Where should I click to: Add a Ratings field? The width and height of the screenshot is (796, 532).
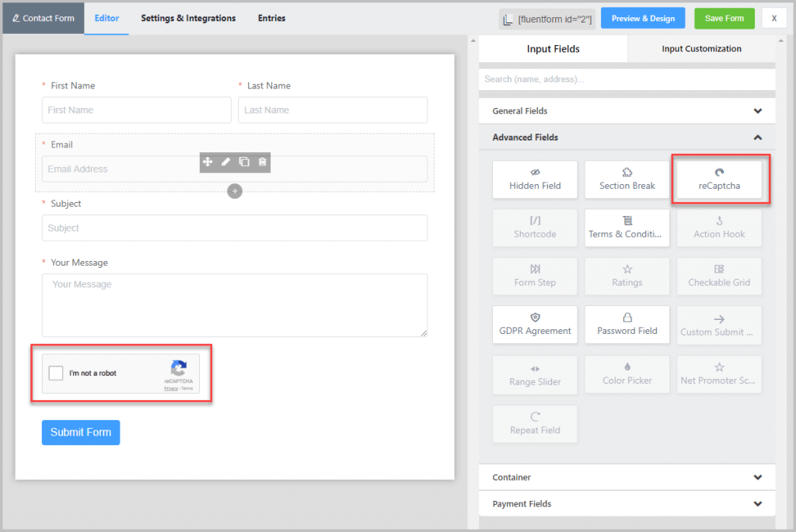click(x=627, y=276)
